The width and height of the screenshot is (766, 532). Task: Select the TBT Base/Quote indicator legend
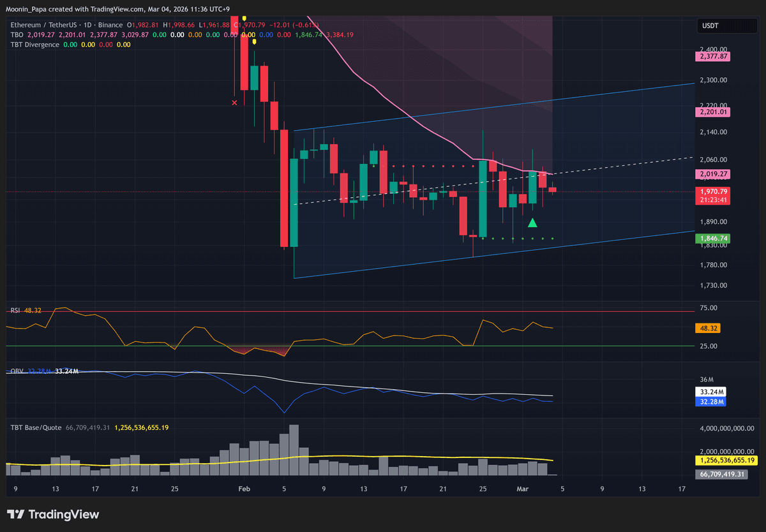[x=36, y=427]
